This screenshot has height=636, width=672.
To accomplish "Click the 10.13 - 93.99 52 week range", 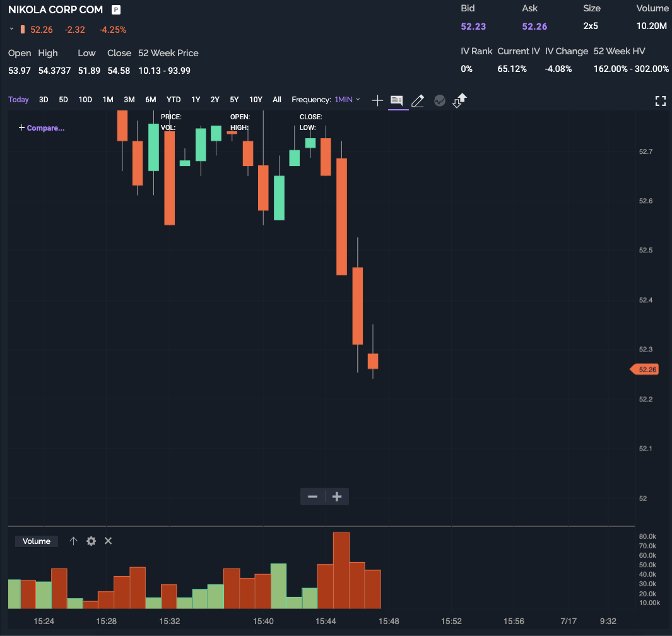I will [164, 70].
